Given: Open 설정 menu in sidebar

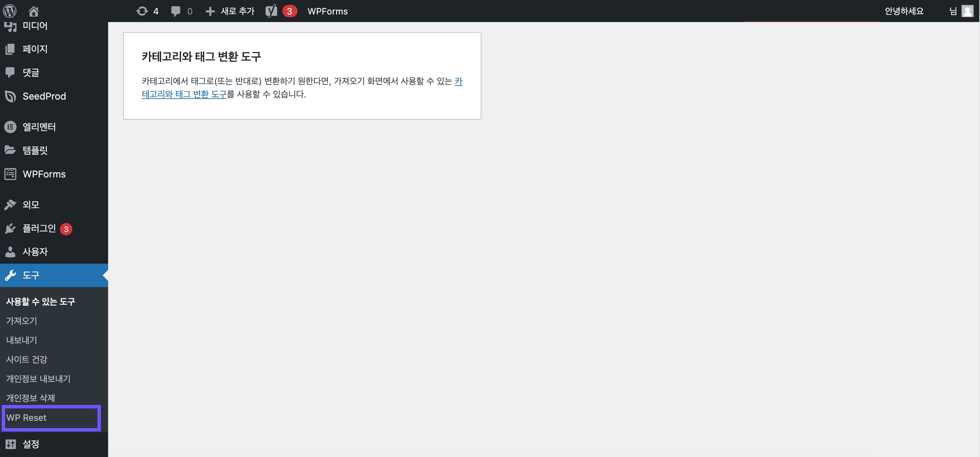Looking at the screenshot, I should (30, 444).
